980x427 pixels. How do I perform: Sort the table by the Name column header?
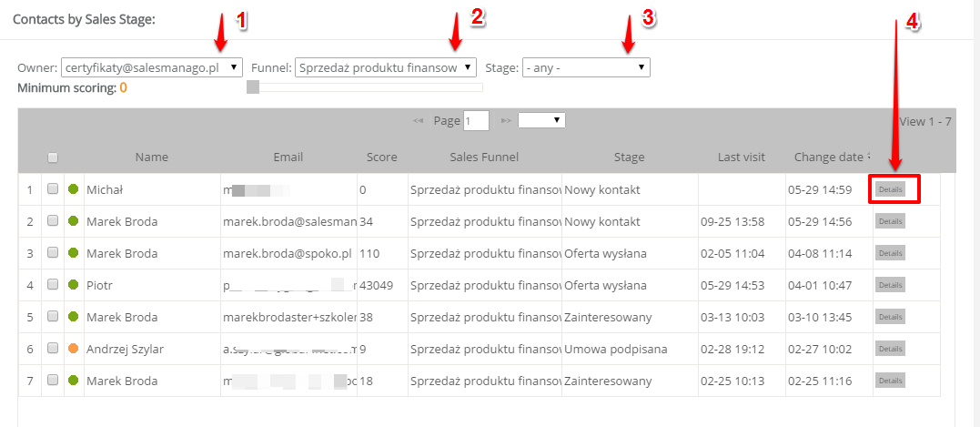pyautogui.click(x=152, y=158)
